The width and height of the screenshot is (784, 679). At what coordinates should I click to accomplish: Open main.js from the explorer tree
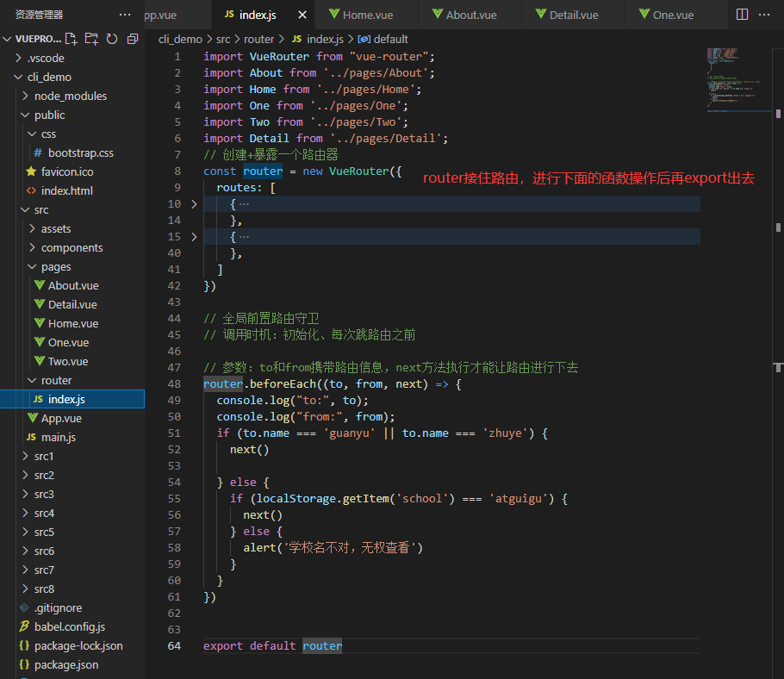72,437
